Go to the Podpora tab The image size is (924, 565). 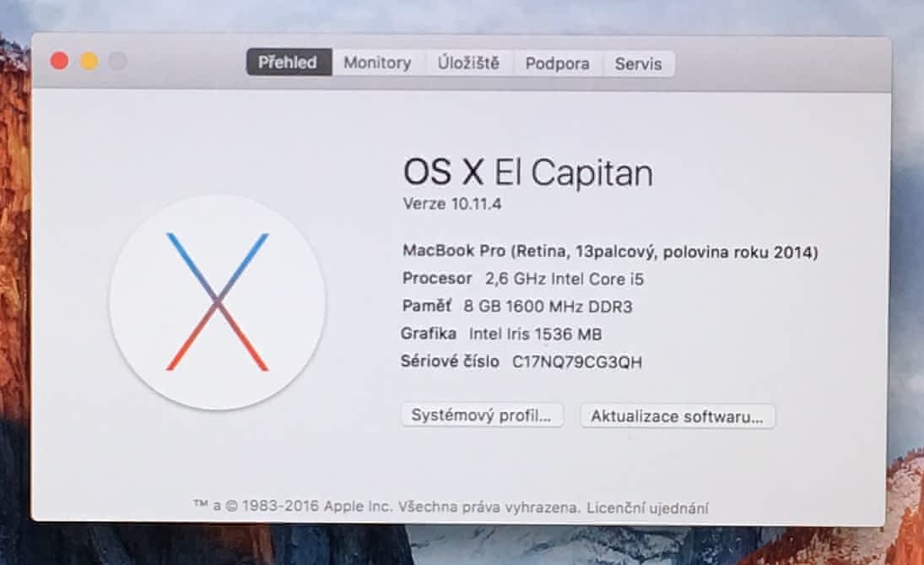(x=558, y=63)
